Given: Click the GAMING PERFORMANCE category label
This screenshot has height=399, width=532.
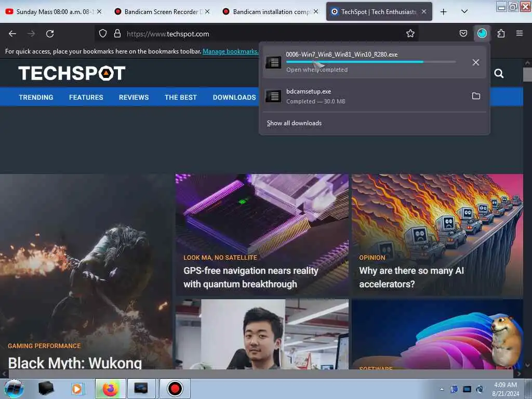Looking at the screenshot, I should pyautogui.click(x=45, y=346).
